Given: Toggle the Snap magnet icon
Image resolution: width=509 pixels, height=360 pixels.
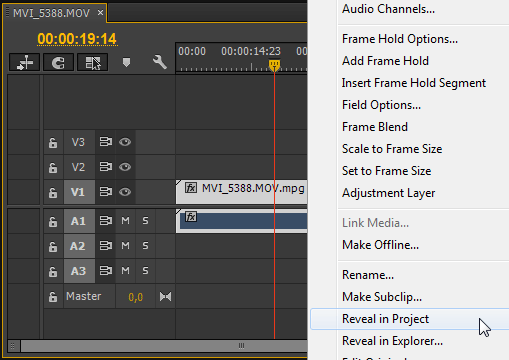Looking at the screenshot, I should [58, 62].
